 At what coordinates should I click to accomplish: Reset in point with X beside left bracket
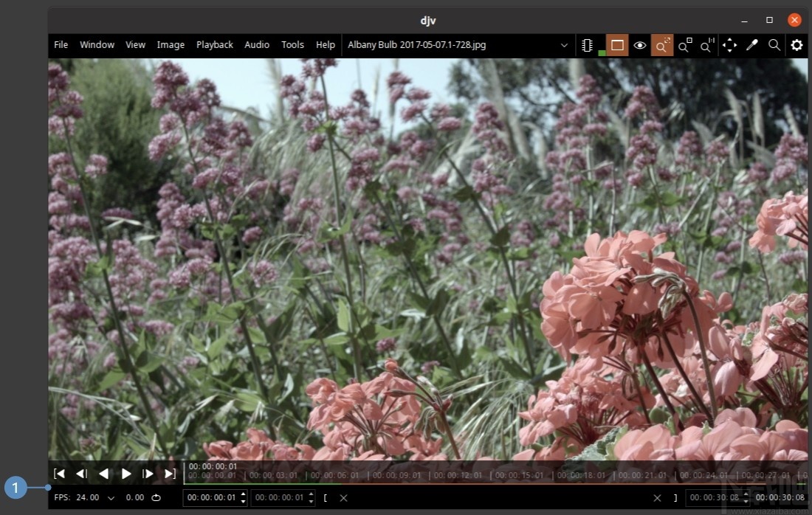click(343, 498)
